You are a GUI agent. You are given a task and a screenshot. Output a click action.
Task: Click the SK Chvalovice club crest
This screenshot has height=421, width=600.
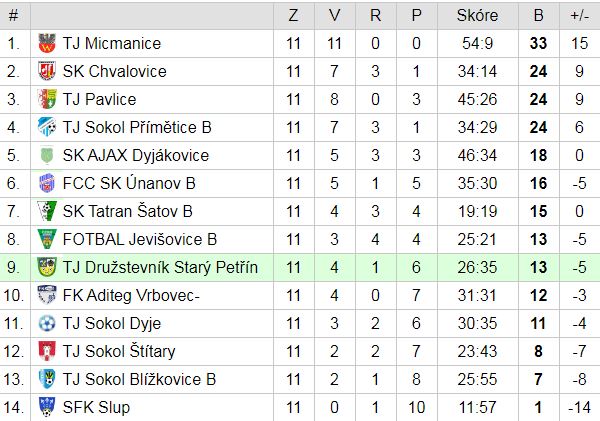47,71
